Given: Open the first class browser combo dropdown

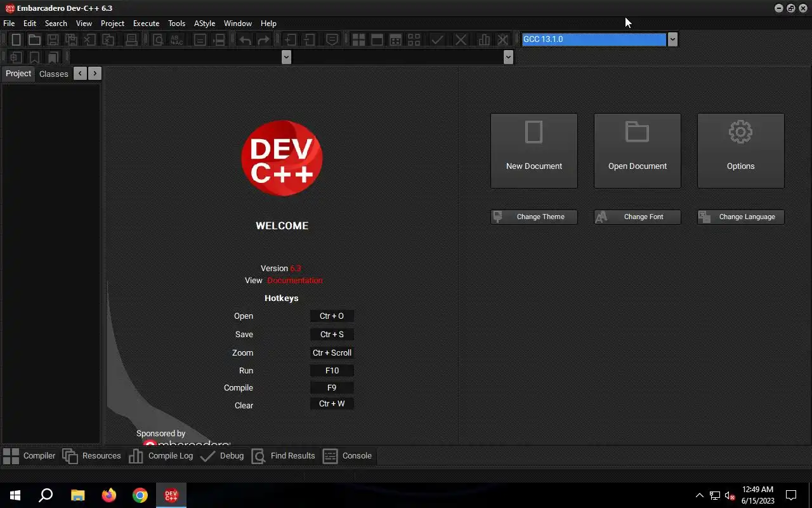Looking at the screenshot, I should (286, 57).
